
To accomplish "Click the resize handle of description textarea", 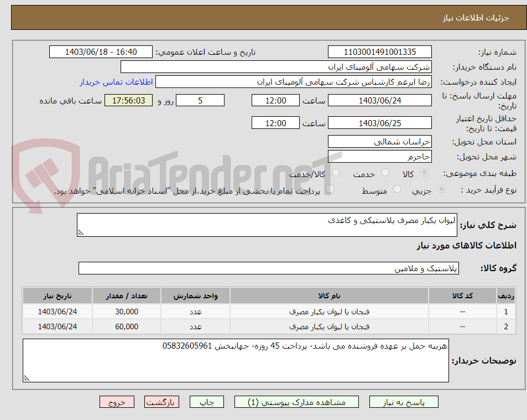I will (x=80, y=233).
